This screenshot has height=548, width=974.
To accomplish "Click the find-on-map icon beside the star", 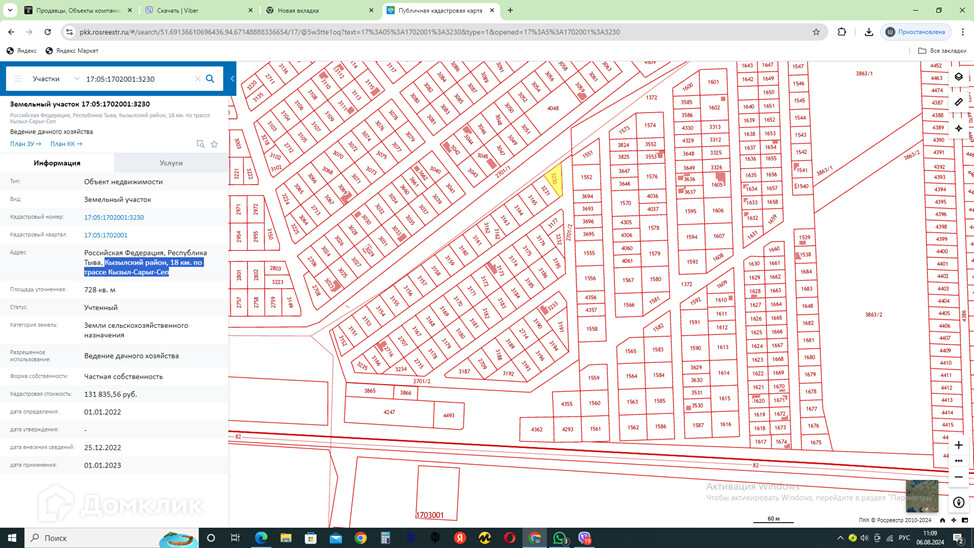I will click(200, 144).
